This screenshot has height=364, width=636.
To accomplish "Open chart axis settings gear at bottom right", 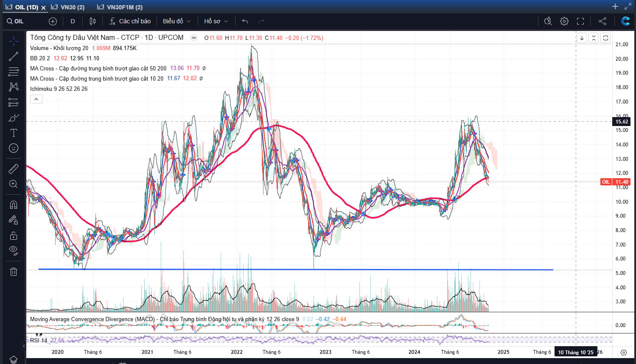I will click(623, 352).
